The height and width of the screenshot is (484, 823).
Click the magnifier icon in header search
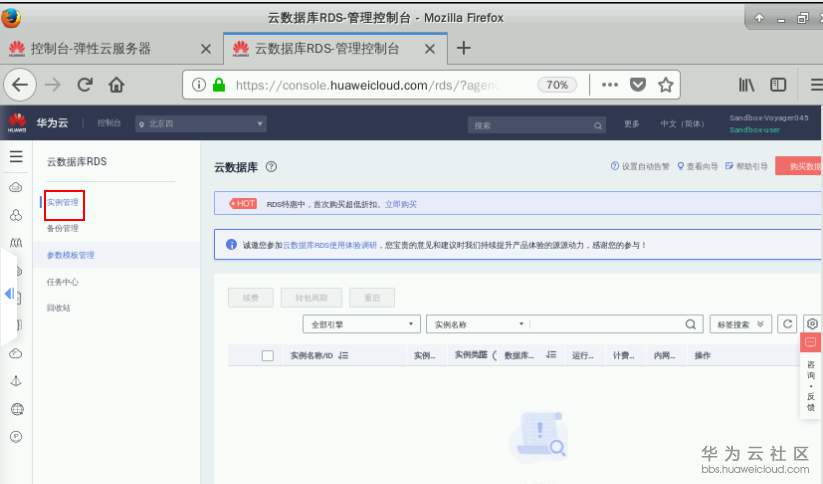pos(598,125)
